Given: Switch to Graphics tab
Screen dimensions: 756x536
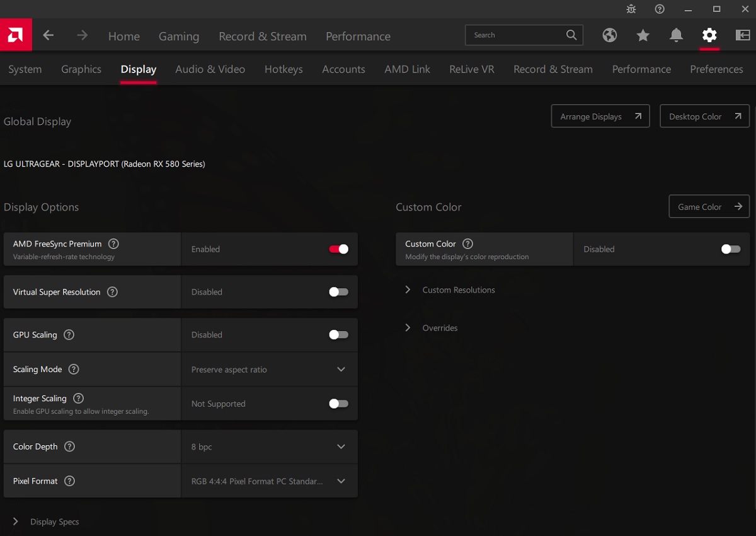Looking at the screenshot, I should click(81, 69).
